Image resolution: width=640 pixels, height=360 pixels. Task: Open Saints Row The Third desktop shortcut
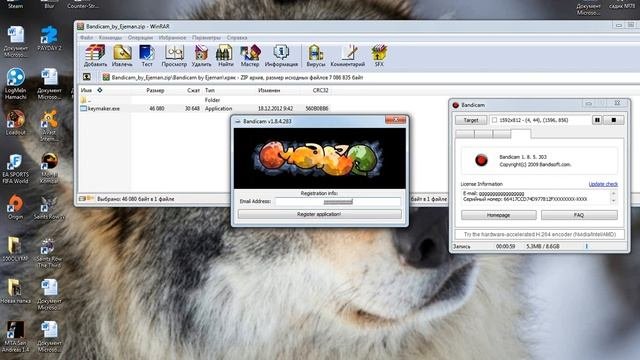click(49, 253)
